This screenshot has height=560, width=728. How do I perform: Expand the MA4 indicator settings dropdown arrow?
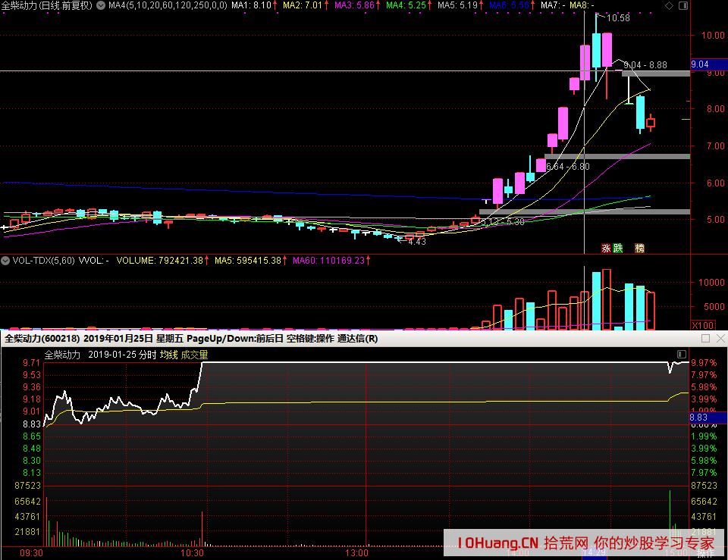[101, 5]
